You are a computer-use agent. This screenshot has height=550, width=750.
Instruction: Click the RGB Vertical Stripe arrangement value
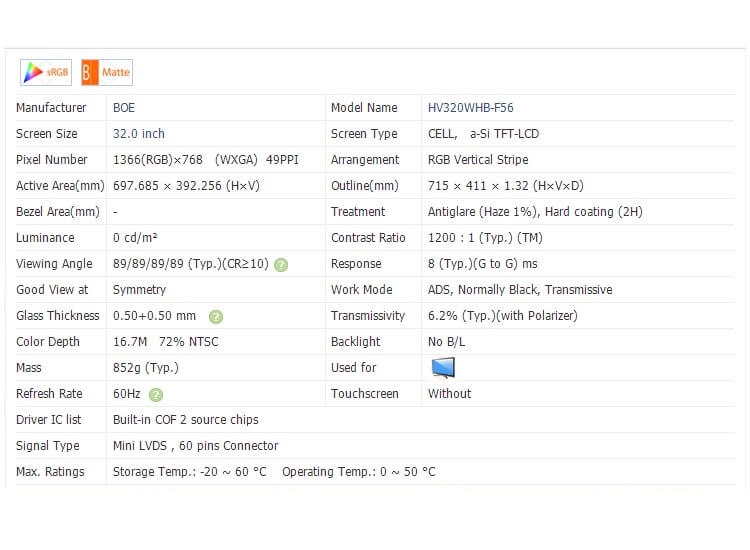[477, 160]
